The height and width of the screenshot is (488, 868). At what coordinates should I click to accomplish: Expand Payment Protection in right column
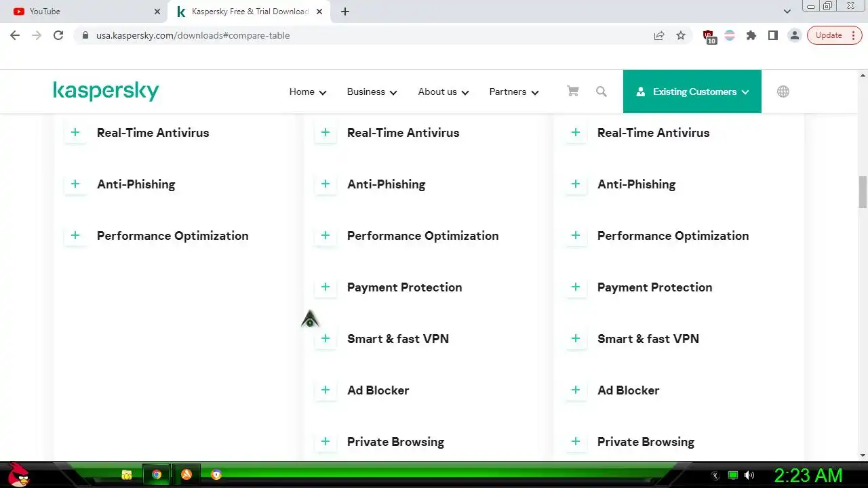[576, 287]
